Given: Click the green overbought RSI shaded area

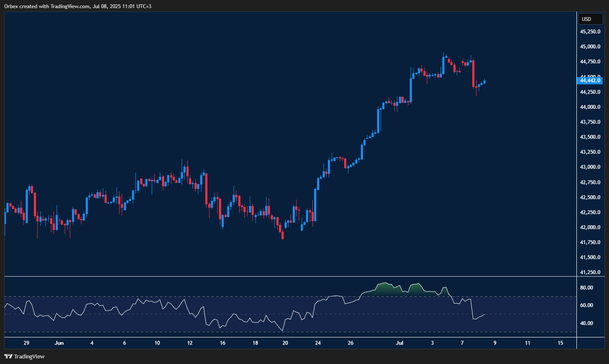Looking at the screenshot, I should (x=384, y=288).
